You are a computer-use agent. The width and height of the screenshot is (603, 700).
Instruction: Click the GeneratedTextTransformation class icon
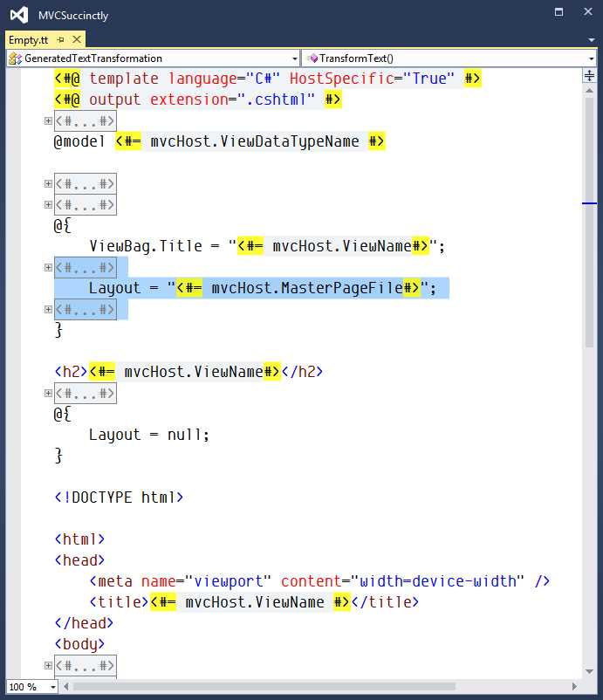pyautogui.click(x=15, y=58)
